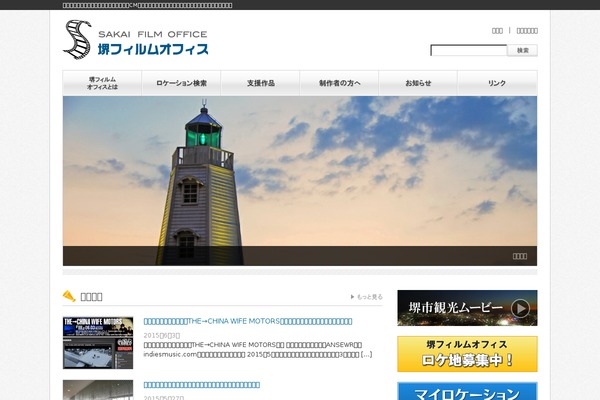Open the ロケーション検索 menu item
Image resolution: width=600 pixels, height=400 pixels.
tap(181, 83)
